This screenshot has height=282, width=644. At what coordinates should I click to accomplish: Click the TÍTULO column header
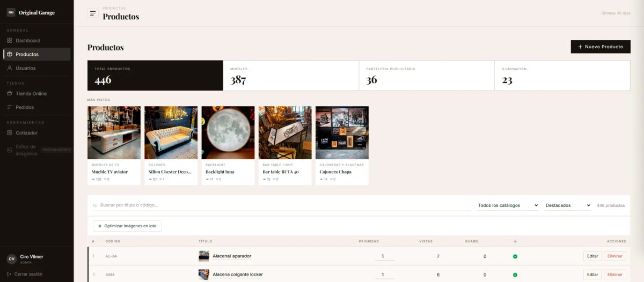click(206, 241)
